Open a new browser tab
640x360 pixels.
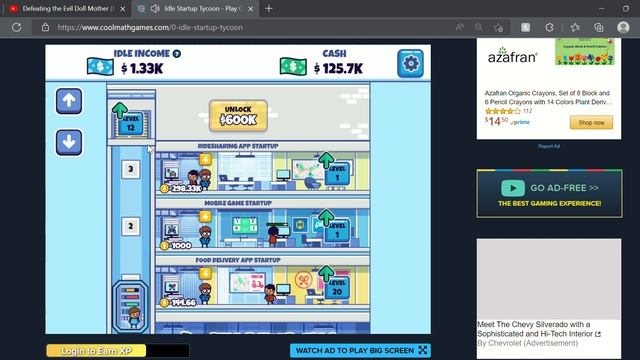[x=269, y=9]
